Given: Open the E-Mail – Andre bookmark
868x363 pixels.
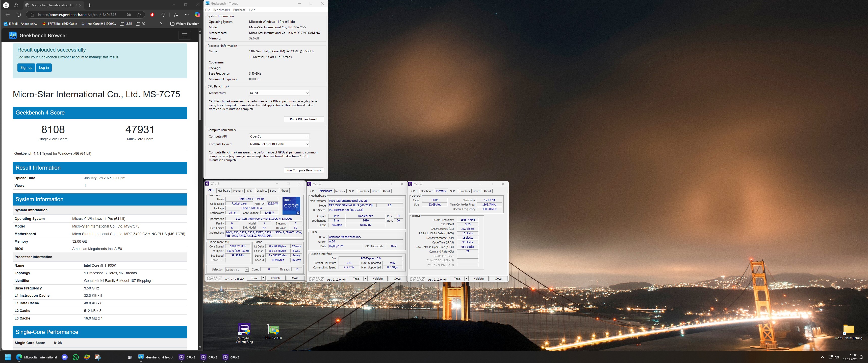Looking at the screenshot, I should (x=21, y=24).
